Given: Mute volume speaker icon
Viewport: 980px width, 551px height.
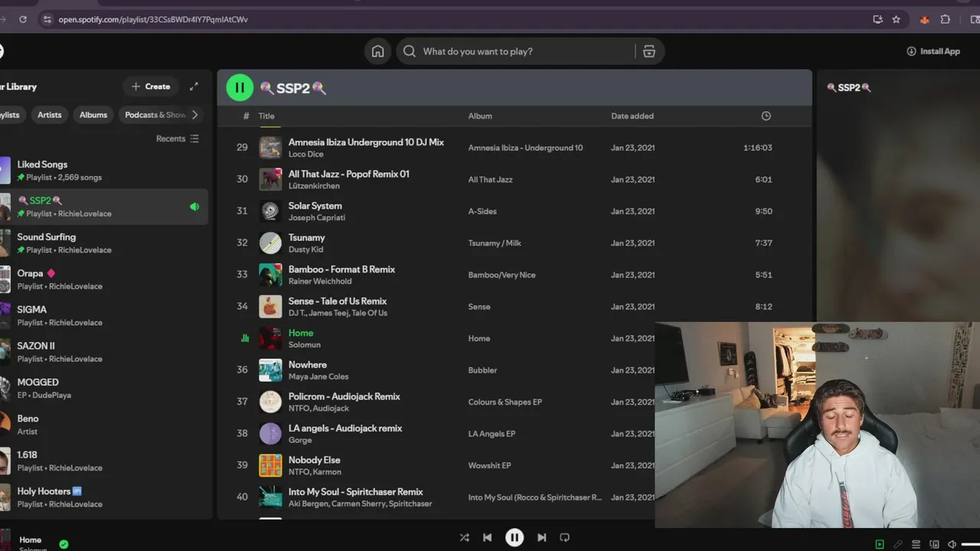Looking at the screenshot, I should pyautogui.click(x=952, y=544).
